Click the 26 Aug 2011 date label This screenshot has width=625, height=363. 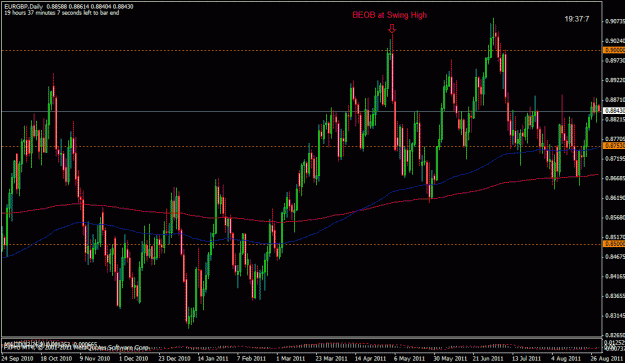coord(606,358)
